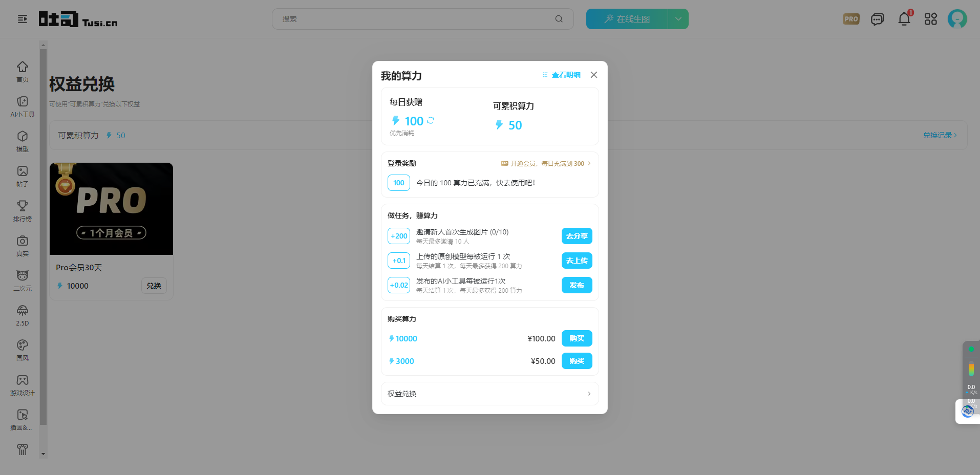Select the 模型 models icon in sidebar
This screenshot has width=980, height=475.
click(x=22, y=140)
